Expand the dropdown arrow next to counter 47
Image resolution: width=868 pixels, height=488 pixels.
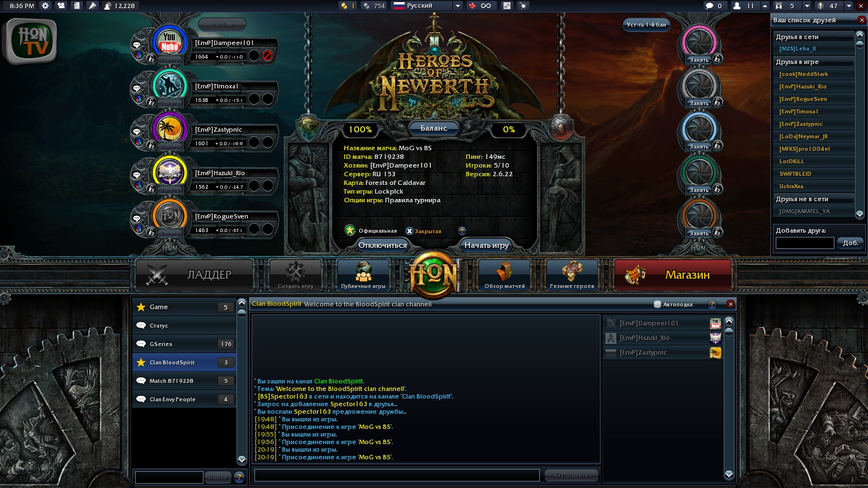point(848,5)
